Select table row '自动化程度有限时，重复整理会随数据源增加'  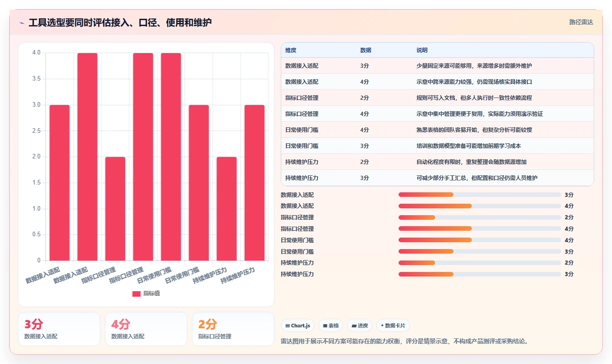[x=437, y=162]
